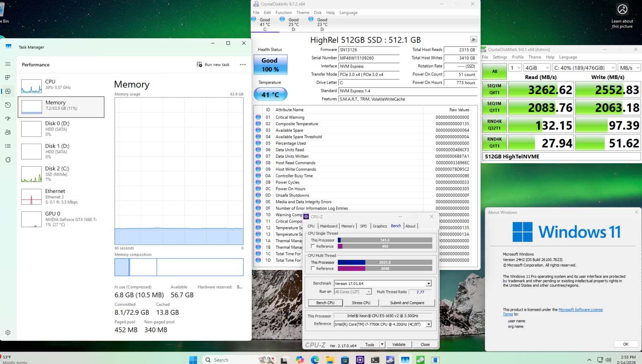
Task: Open Services page in Task Manager sidebar
Action: tap(8, 160)
